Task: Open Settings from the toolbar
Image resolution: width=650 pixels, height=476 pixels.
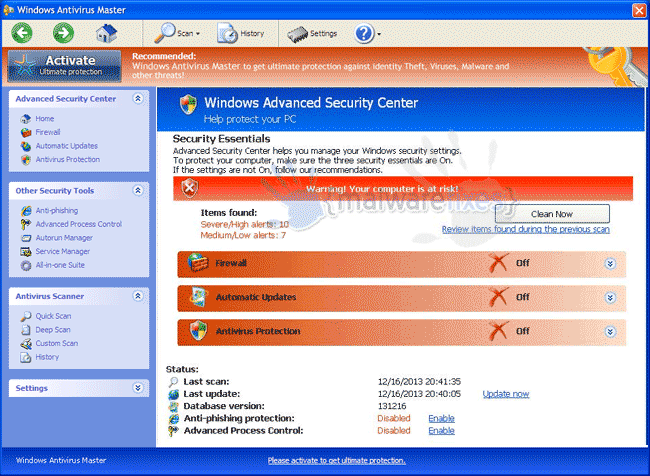Action: click(312, 34)
